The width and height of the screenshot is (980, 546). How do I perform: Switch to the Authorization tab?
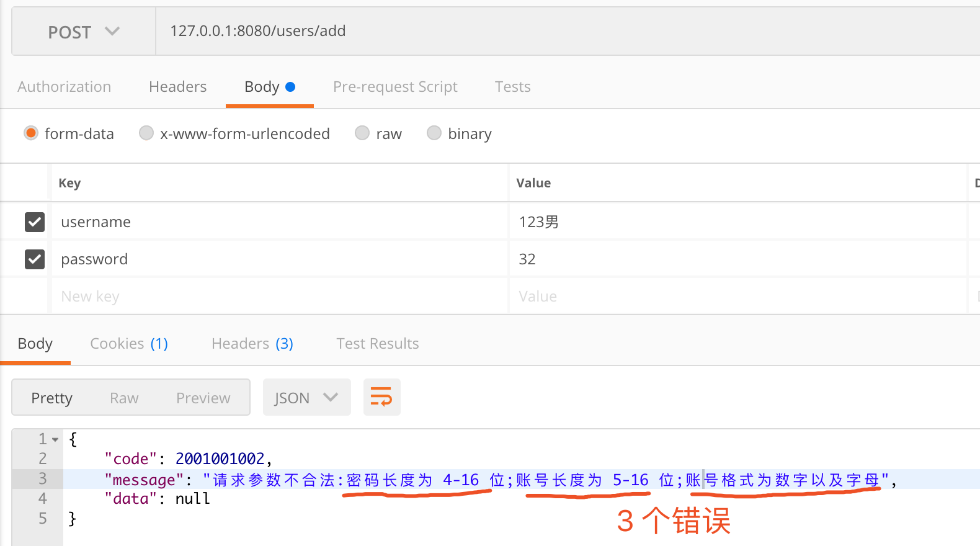pos(65,87)
